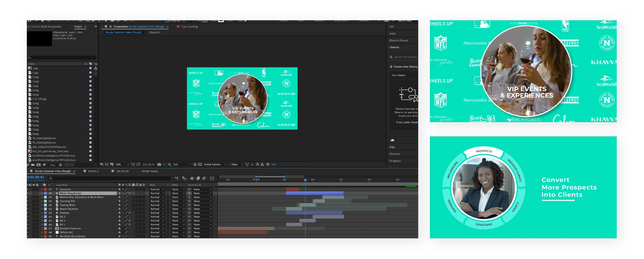644x259 pixels.
Task: Toggle effects switch on BG 2 layer
Action: point(130,221)
